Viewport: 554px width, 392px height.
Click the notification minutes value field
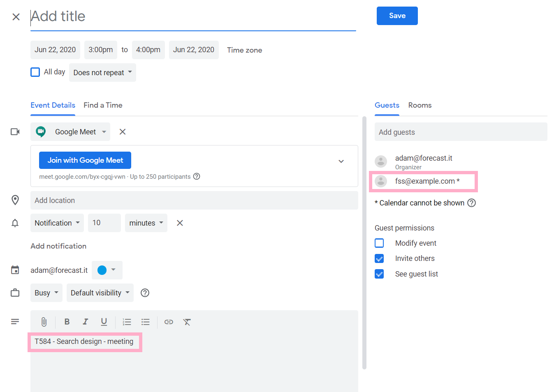coord(104,223)
